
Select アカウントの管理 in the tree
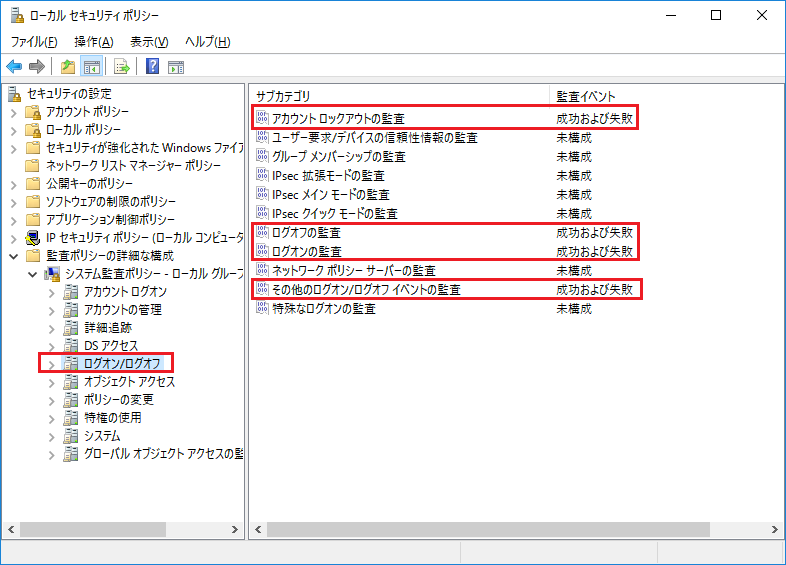(x=123, y=309)
